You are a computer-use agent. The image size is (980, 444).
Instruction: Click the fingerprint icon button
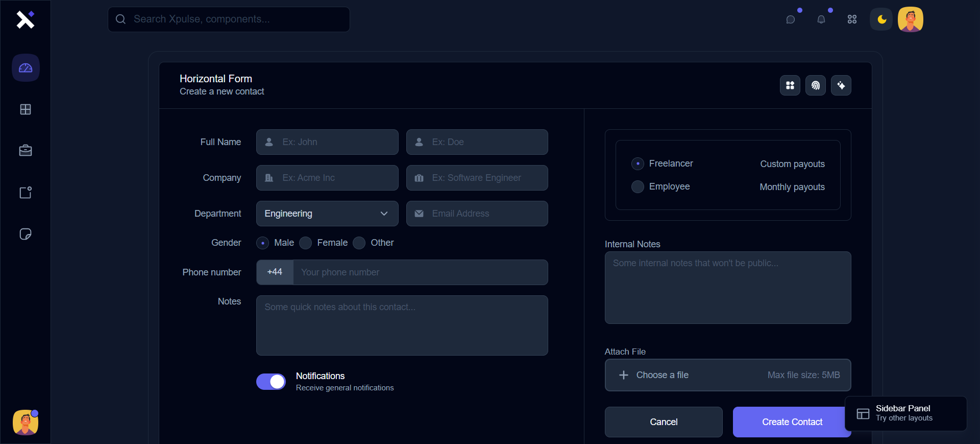(816, 85)
